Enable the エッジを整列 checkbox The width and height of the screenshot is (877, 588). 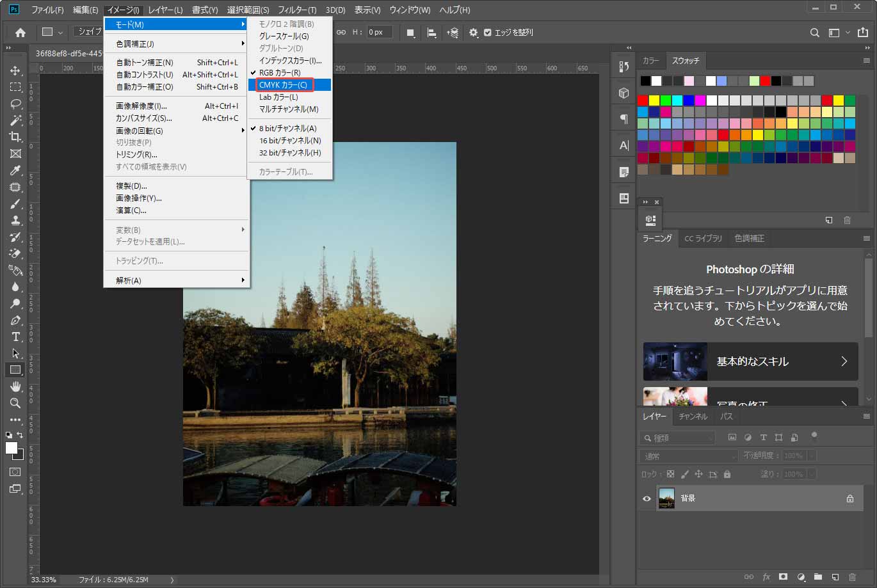pos(487,32)
